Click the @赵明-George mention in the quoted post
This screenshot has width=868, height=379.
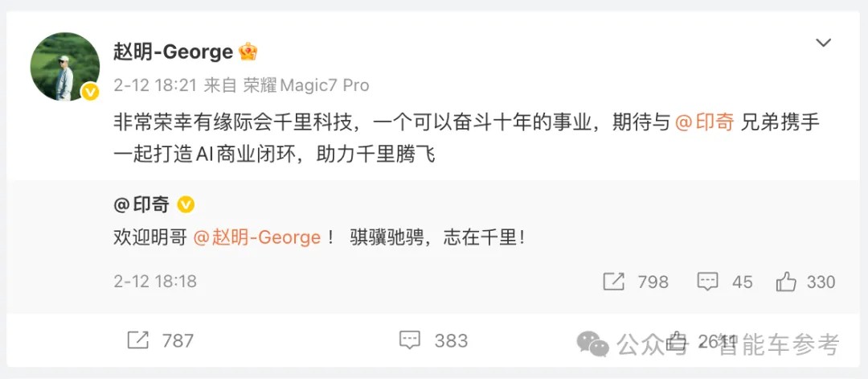[x=257, y=237]
